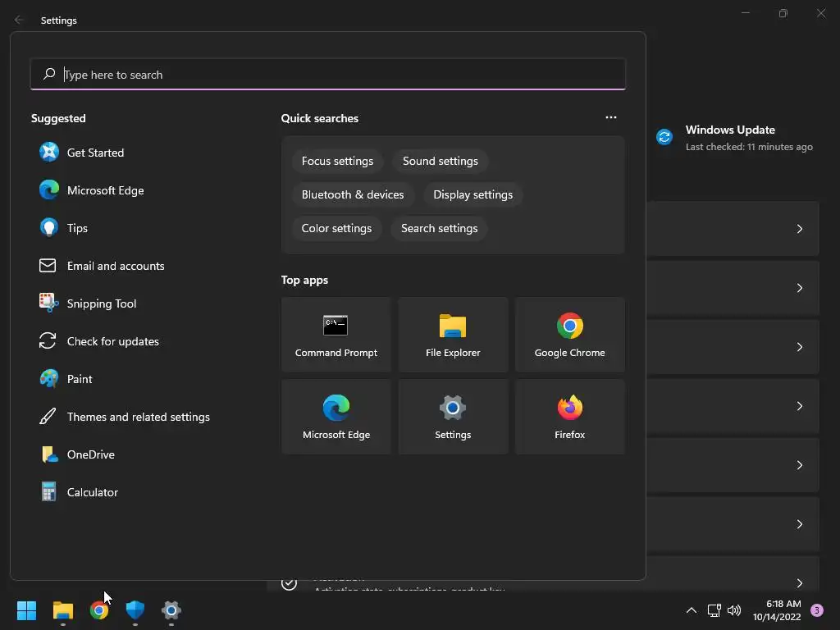Open Paint from Suggested

pyautogui.click(x=80, y=379)
